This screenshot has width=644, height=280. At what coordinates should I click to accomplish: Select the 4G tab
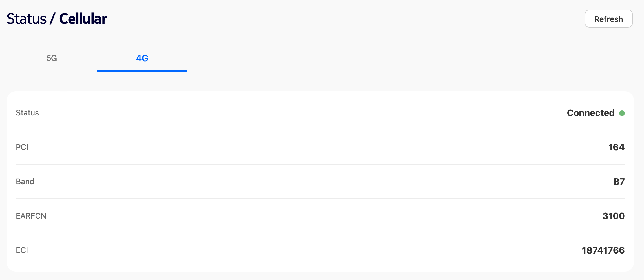[x=142, y=58]
